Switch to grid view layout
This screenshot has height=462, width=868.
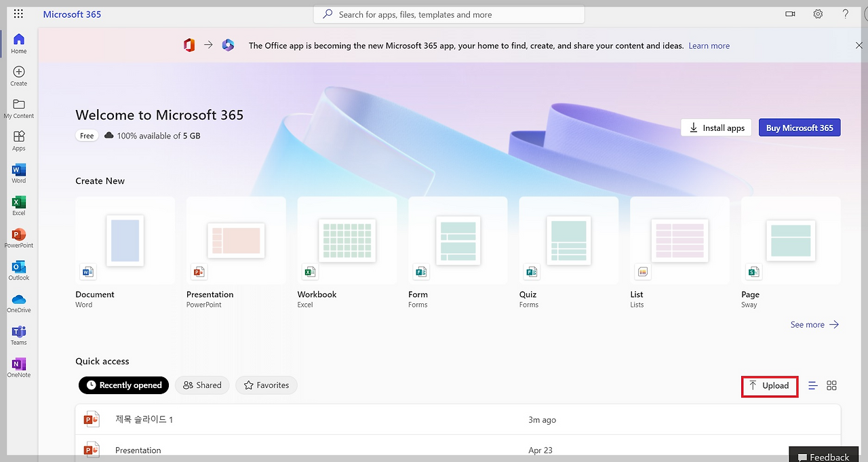[x=832, y=385]
